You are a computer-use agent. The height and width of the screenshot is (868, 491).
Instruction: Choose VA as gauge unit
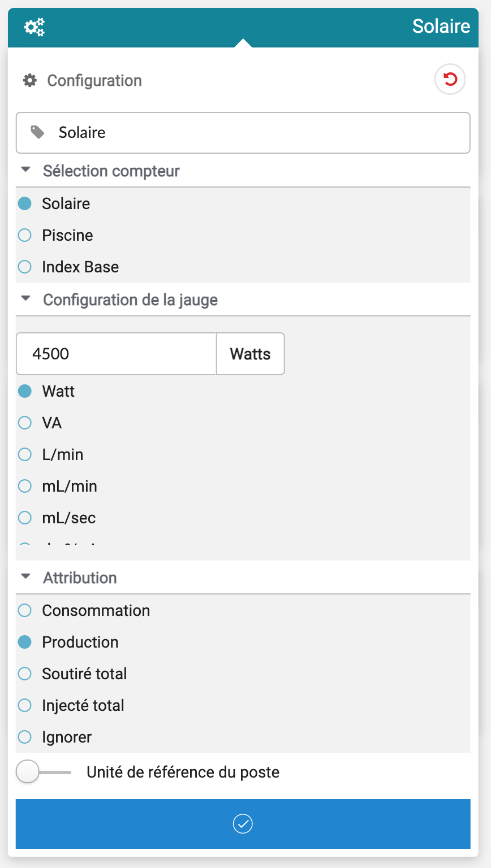tap(25, 423)
